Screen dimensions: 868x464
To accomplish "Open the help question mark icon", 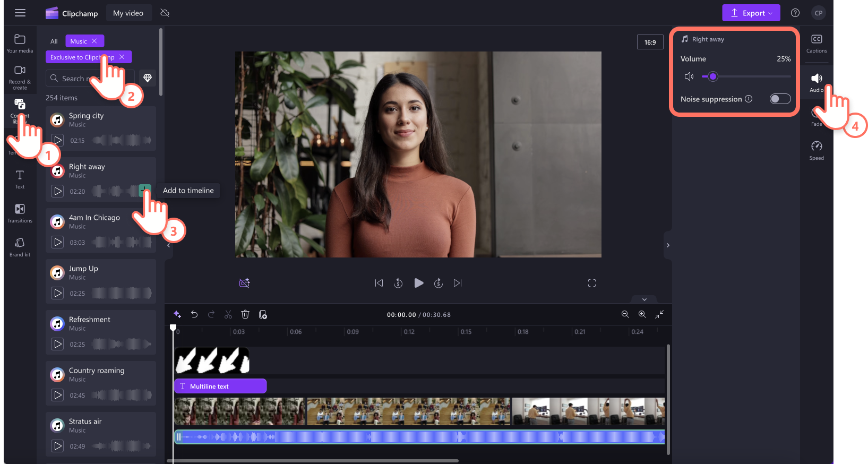I will point(795,13).
